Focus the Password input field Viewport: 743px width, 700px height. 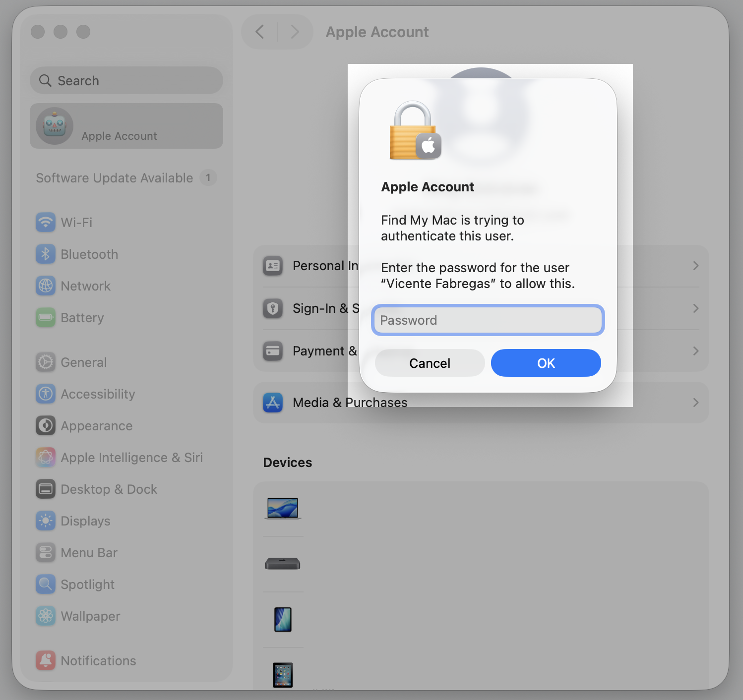488,320
